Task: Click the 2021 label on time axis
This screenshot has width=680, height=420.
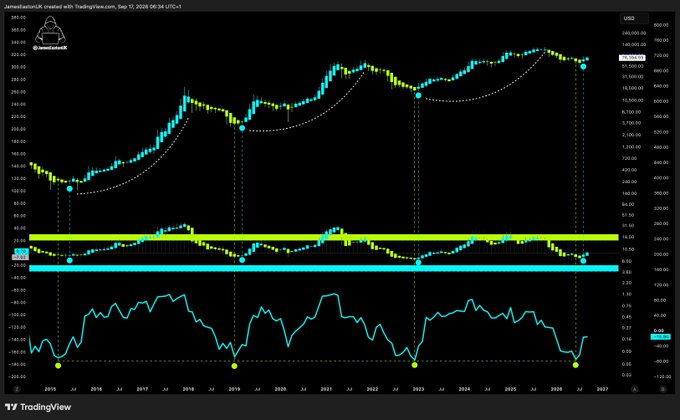Action: point(326,389)
